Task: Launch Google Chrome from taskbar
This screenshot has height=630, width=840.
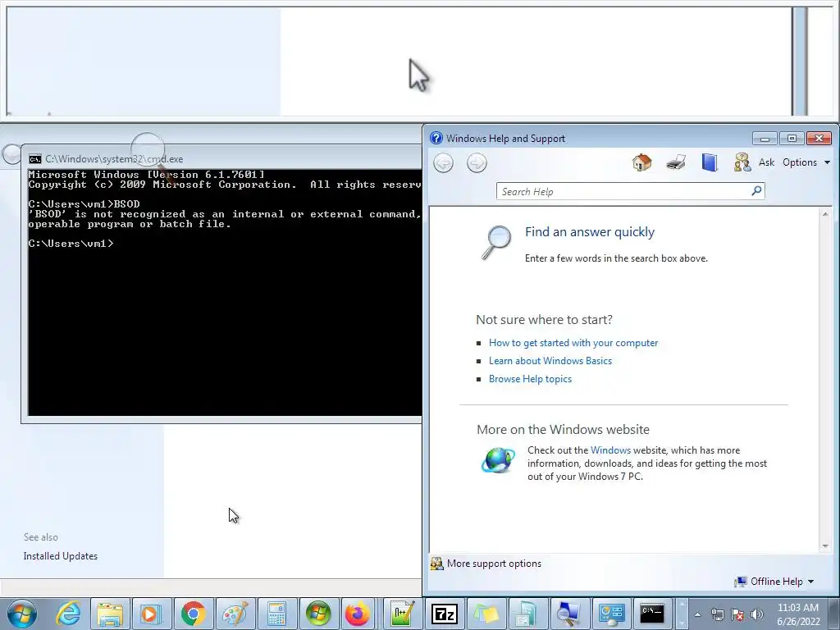Action: click(194, 614)
